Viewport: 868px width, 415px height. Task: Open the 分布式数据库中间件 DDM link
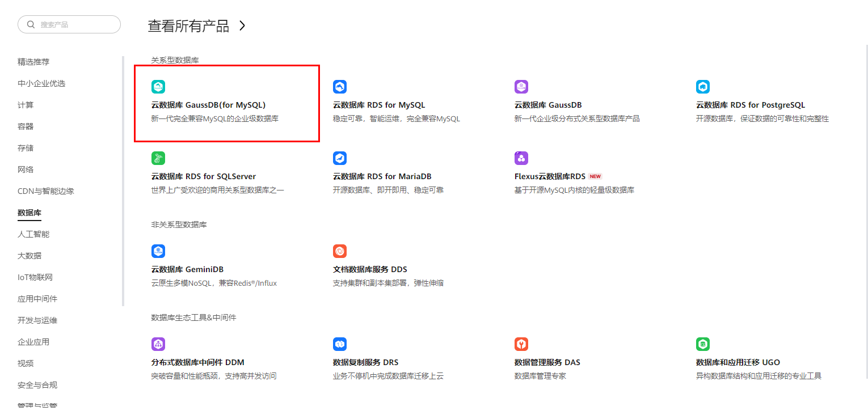coord(198,362)
